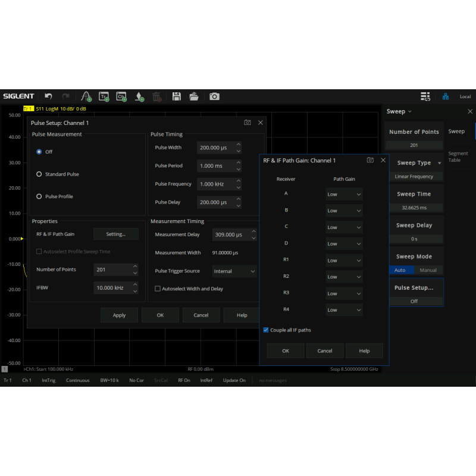This screenshot has height=476, width=476.
Task: Click the add marker icon
Action: click(139, 96)
